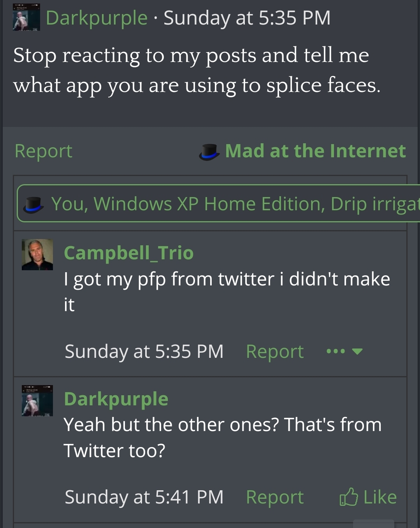The height and width of the screenshot is (528, 420).
Task: Click the top hat icon in reactions bar
Action: click(33, 204)
